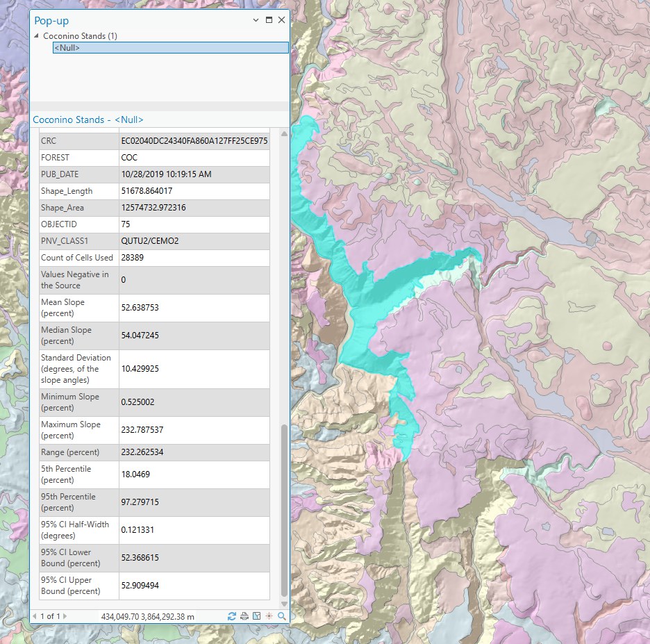Screen dimensions: 650x644
Task: Click the refresh pop-up content icon
Action: click(x=232, y=616)
